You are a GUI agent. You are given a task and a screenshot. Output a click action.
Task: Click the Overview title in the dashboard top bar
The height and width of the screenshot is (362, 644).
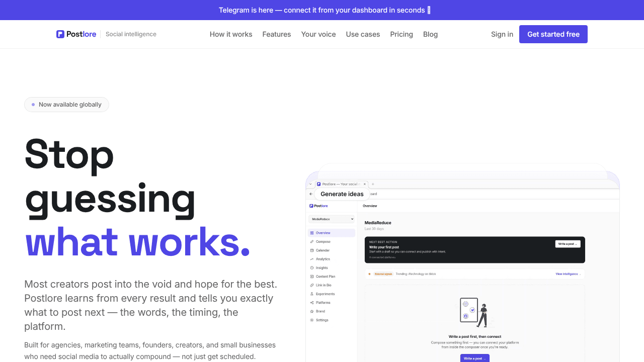click(x=370, y=206)
